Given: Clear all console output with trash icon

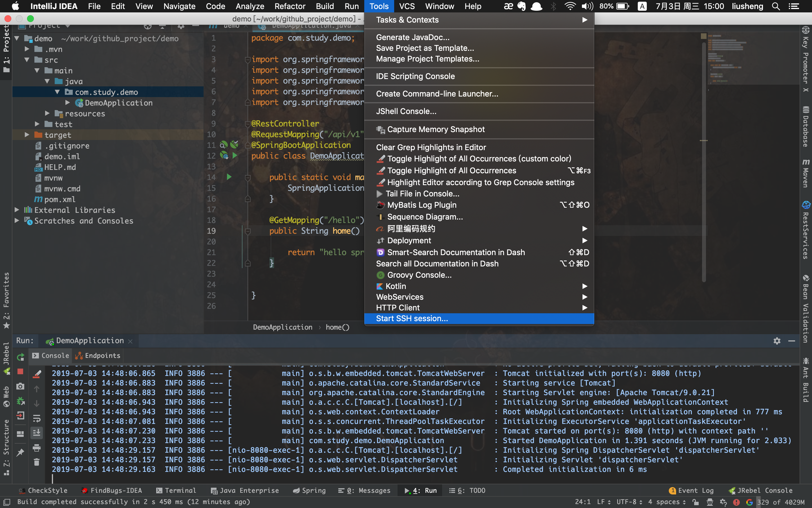Looking at the screenshot, I should [37, 462].
